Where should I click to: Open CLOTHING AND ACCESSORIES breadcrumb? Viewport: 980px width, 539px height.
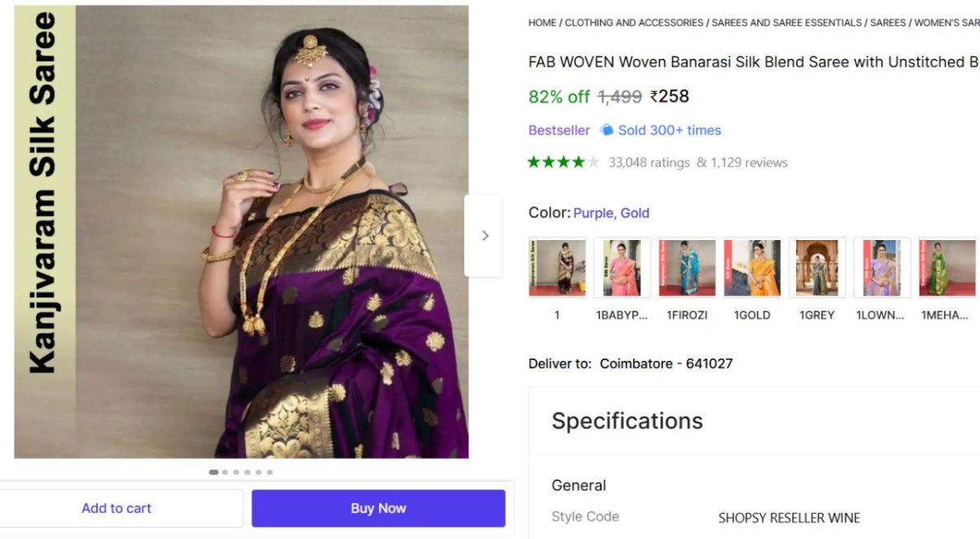pos(632,22)
